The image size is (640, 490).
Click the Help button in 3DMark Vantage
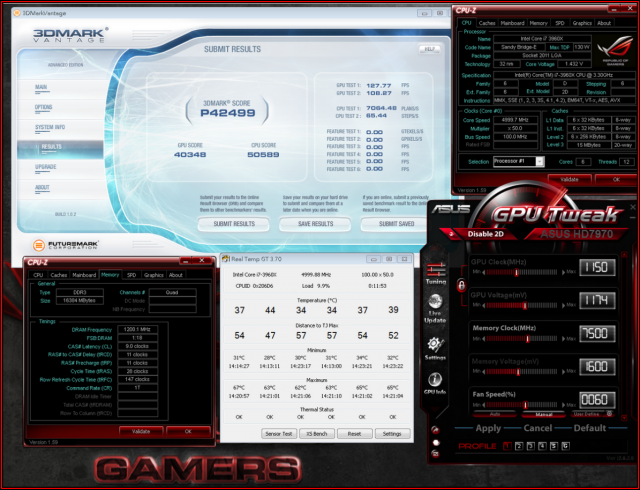(429, 49)
